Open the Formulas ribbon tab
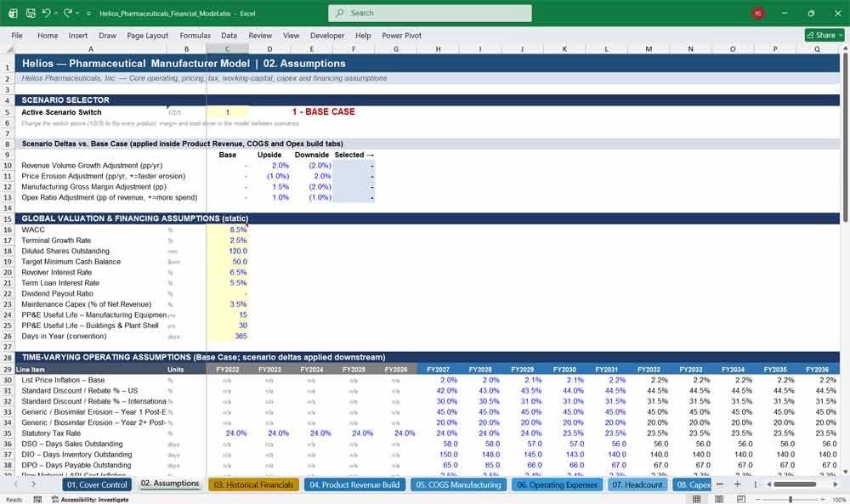 (195, 35)
